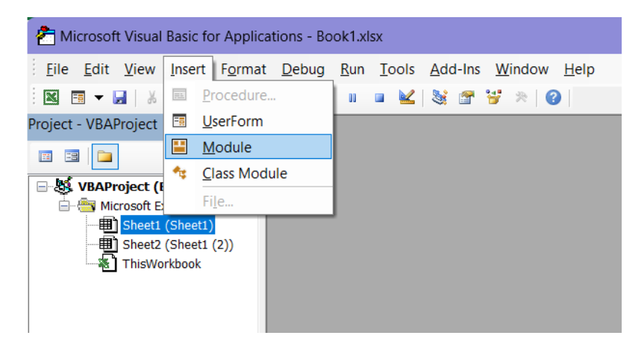
Task: Open the View menu
Action: point(140,69)
